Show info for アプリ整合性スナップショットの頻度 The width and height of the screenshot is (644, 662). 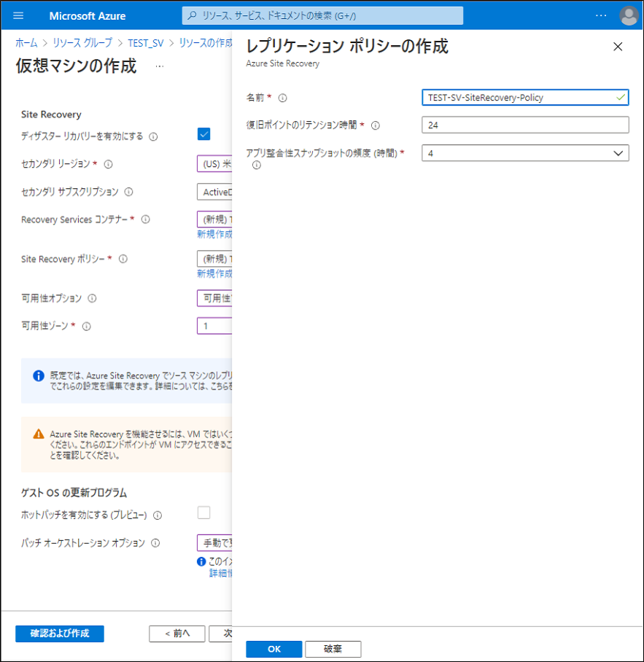256,165
